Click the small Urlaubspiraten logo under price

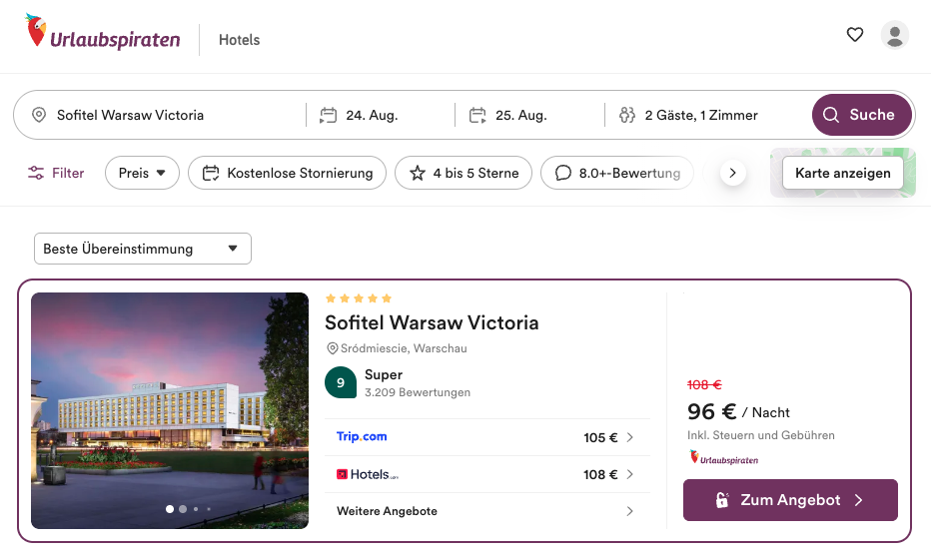[x=724, y=457]
